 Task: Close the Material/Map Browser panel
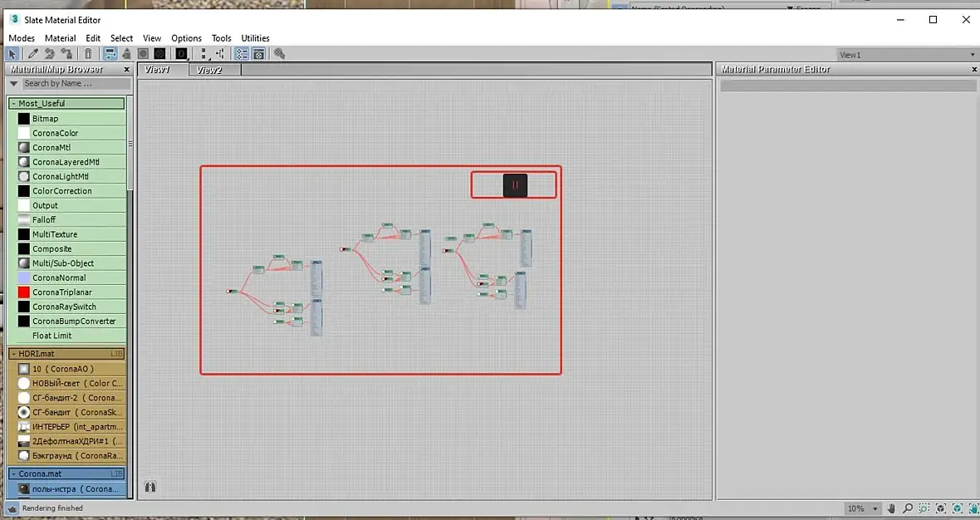click(127, 70)
